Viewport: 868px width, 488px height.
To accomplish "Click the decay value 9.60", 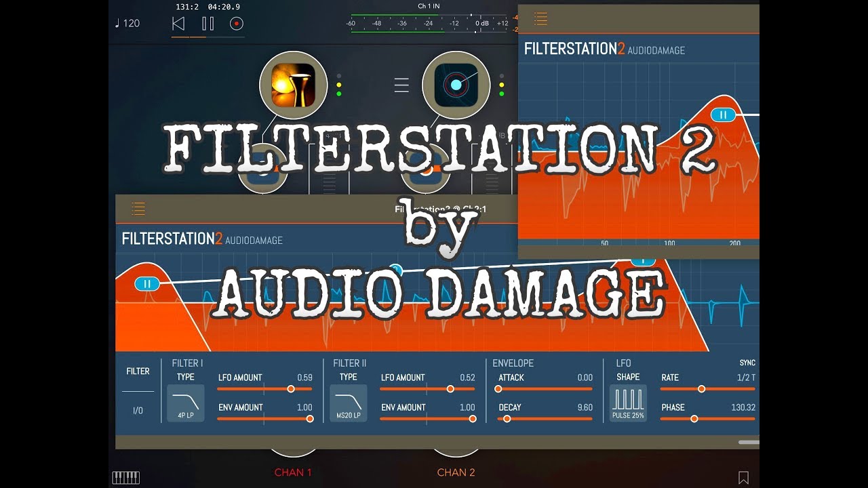I will click(585, 407).
